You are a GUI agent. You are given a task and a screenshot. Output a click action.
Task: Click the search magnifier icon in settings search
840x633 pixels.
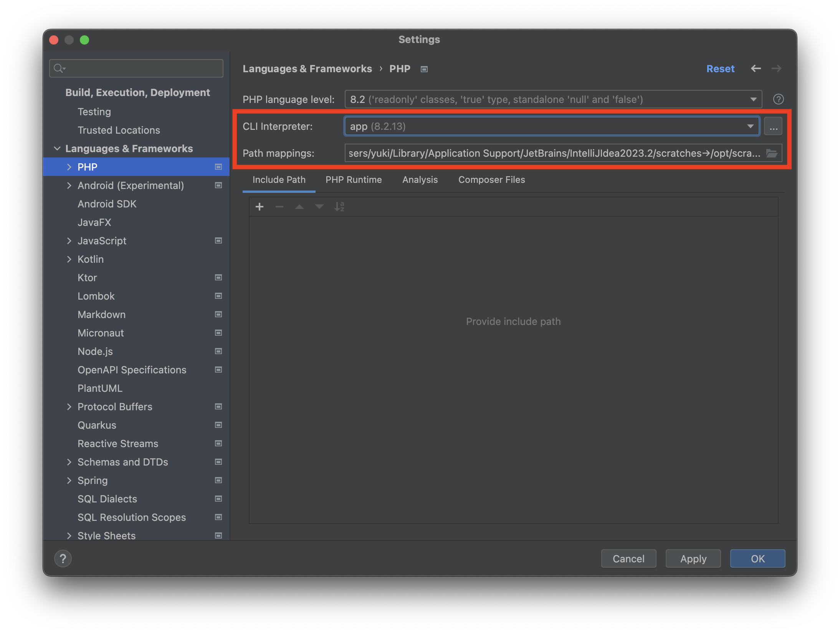tap(59, 68)
